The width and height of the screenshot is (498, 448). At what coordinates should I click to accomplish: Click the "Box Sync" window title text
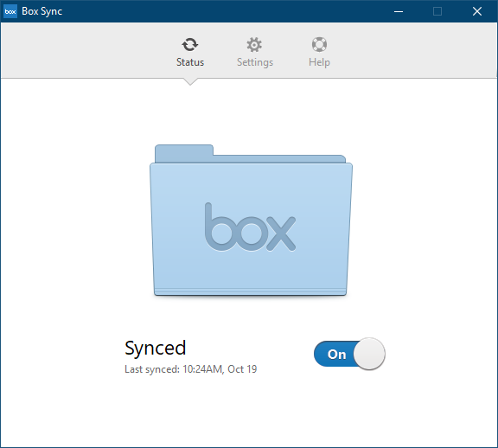pyautogui.click(x=41, y=11)
